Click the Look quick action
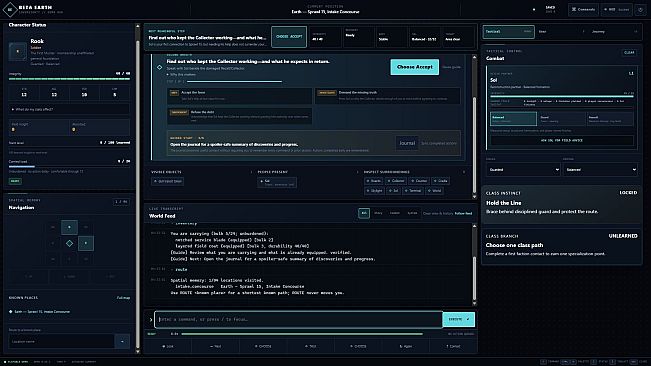 point(168,346)
